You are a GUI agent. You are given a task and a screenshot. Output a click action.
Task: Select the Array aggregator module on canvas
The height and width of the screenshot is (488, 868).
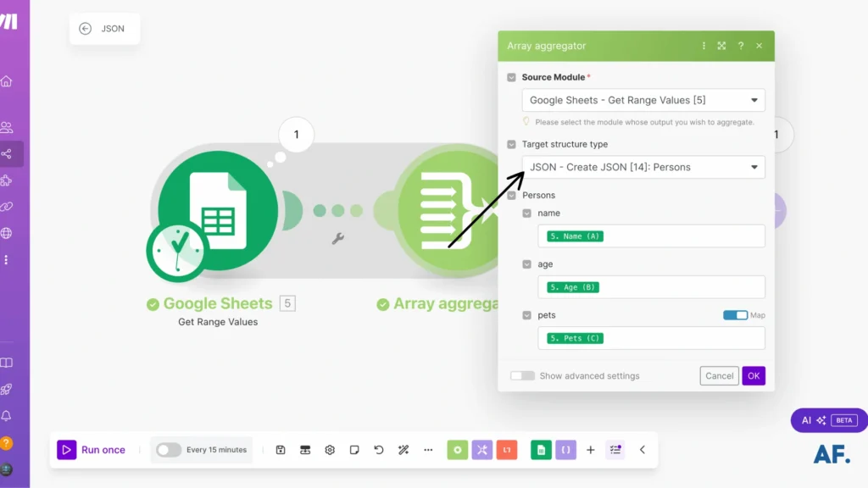[x=448, y=210]
